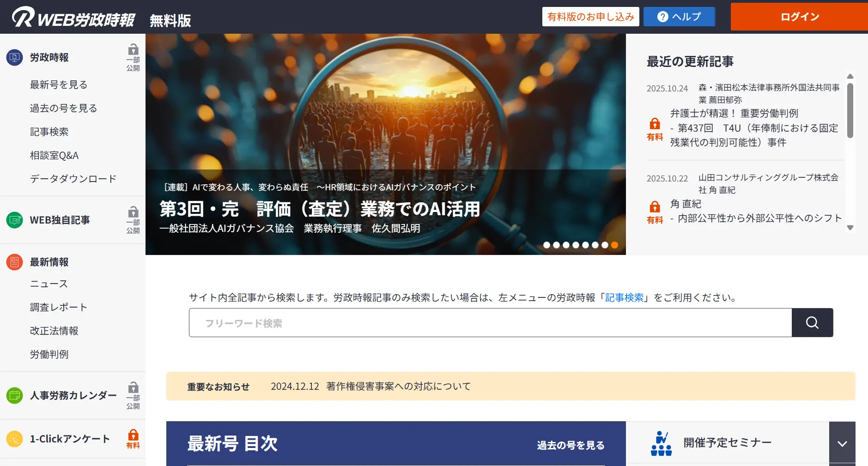Select the first carousel slide dot

(546, 245)
